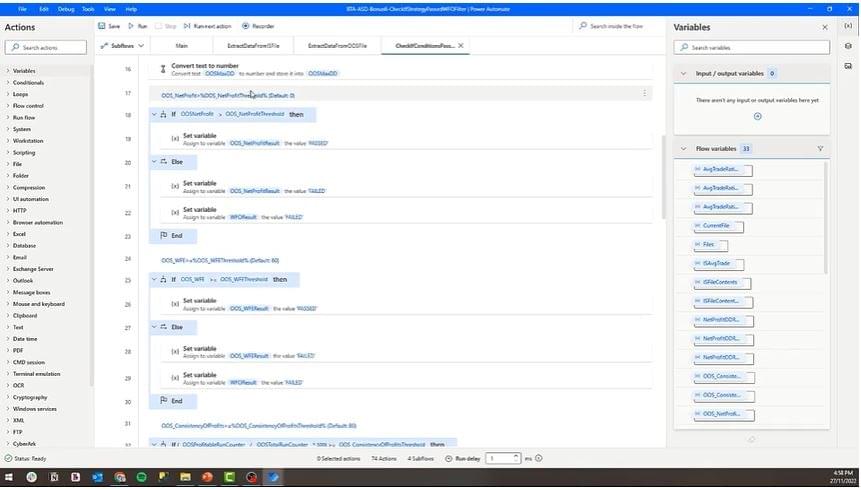Viewport: 861px width, 489px height.
Task: Click the Run delay number field
Action: click(x=500, y=458)
